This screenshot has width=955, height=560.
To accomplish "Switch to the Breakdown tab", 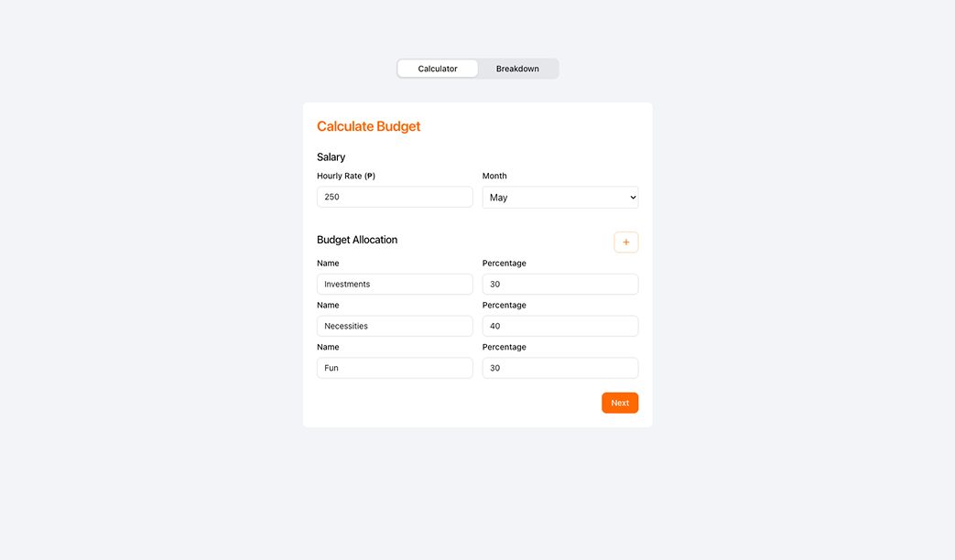I will pyautogui.click(x=517, y=68).
